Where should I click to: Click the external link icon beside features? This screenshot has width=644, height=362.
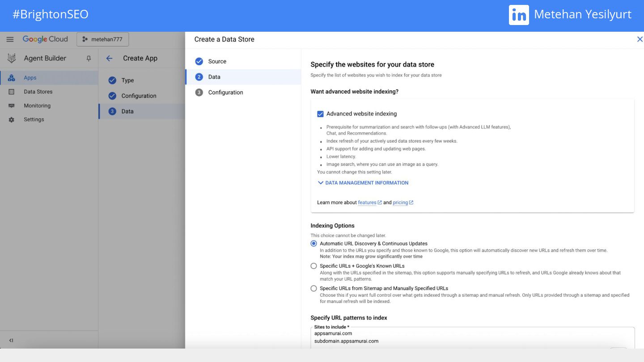[x=380, y=202]
